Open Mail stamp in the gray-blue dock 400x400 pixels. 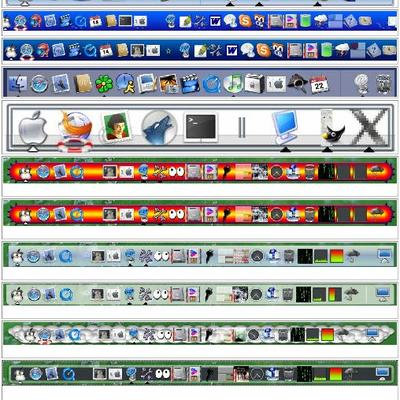(61, 83)
